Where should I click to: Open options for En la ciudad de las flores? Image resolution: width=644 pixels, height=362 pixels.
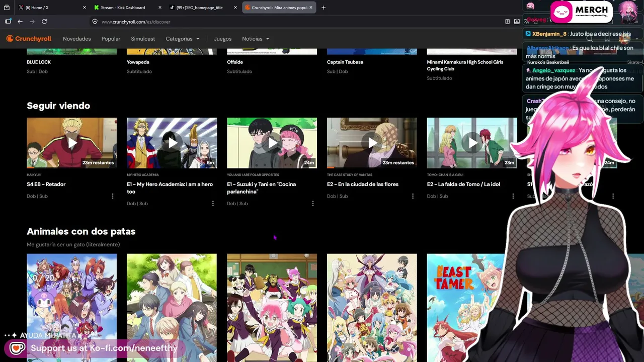[x=413, y=196]
